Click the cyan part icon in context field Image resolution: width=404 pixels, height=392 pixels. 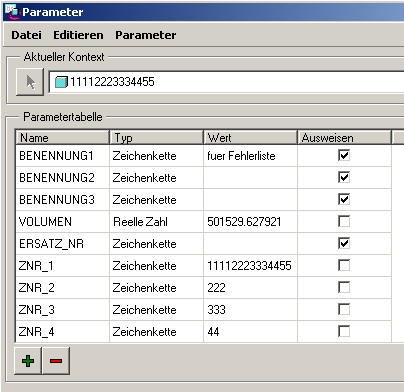point(61,82)
